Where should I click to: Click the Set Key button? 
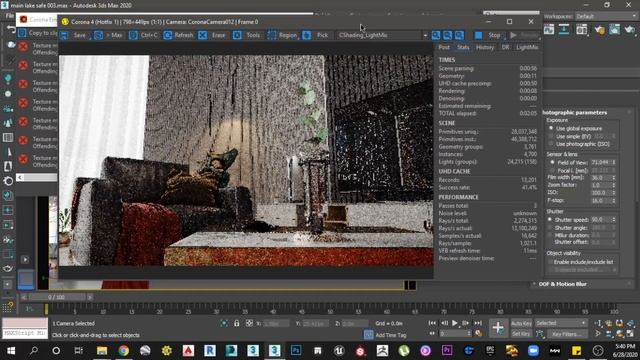pyautogui.click(x=521, y=334)
